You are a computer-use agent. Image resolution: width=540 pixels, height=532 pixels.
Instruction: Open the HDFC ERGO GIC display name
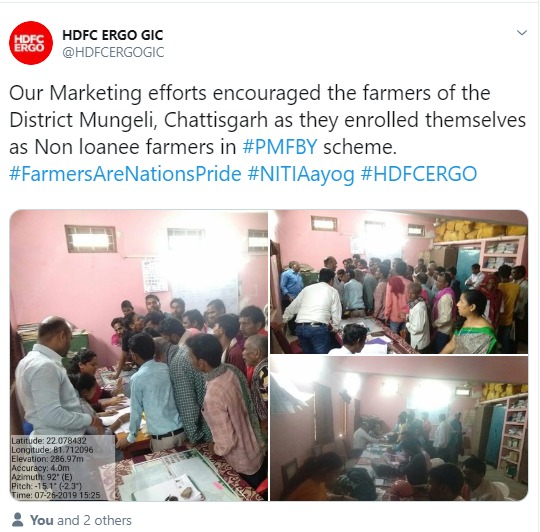(x=113, y=35)
